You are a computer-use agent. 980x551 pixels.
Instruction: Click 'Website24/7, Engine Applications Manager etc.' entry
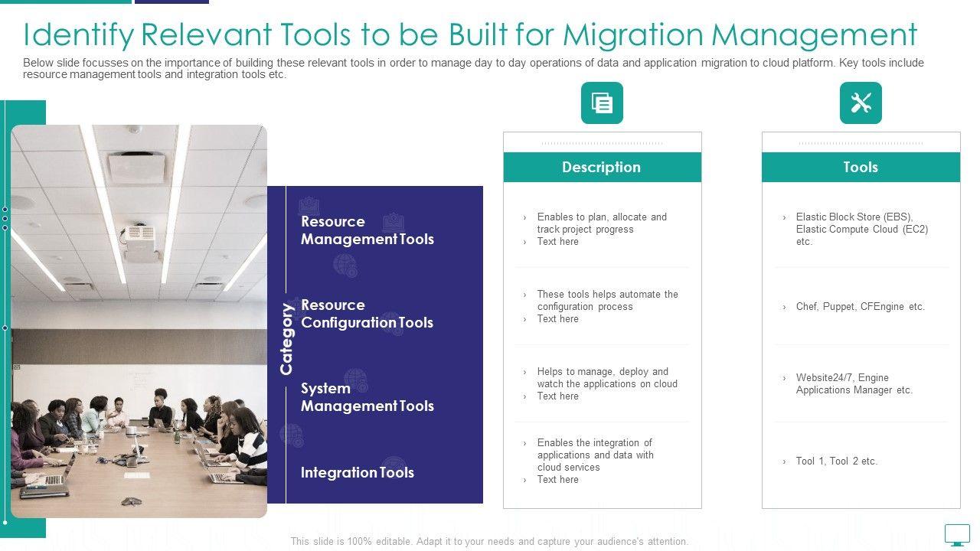pos(854,383)
